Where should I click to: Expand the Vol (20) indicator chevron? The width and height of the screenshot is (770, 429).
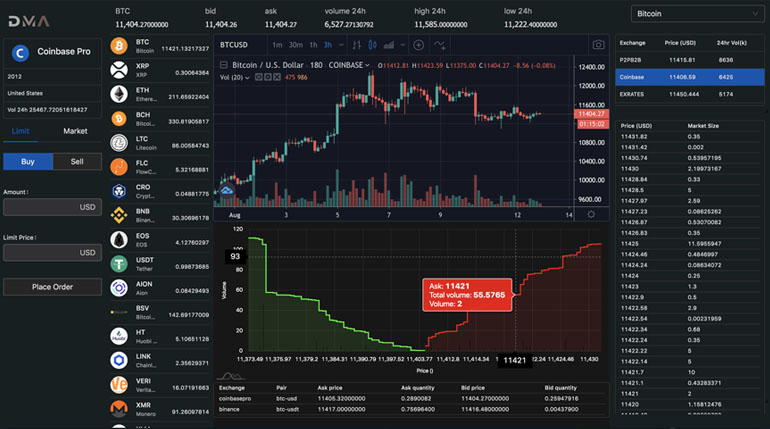(x=249, y=77)
